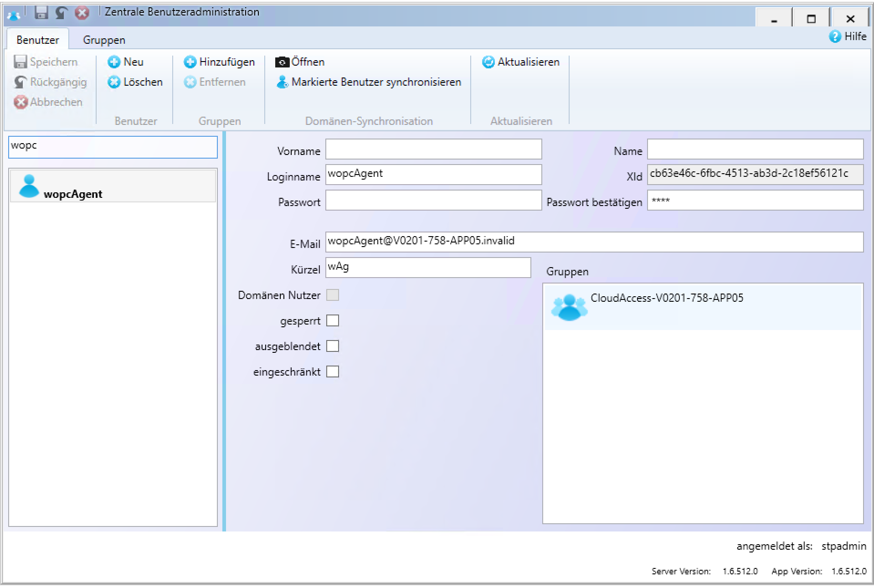Click the Vorname input field

(433, 149)
